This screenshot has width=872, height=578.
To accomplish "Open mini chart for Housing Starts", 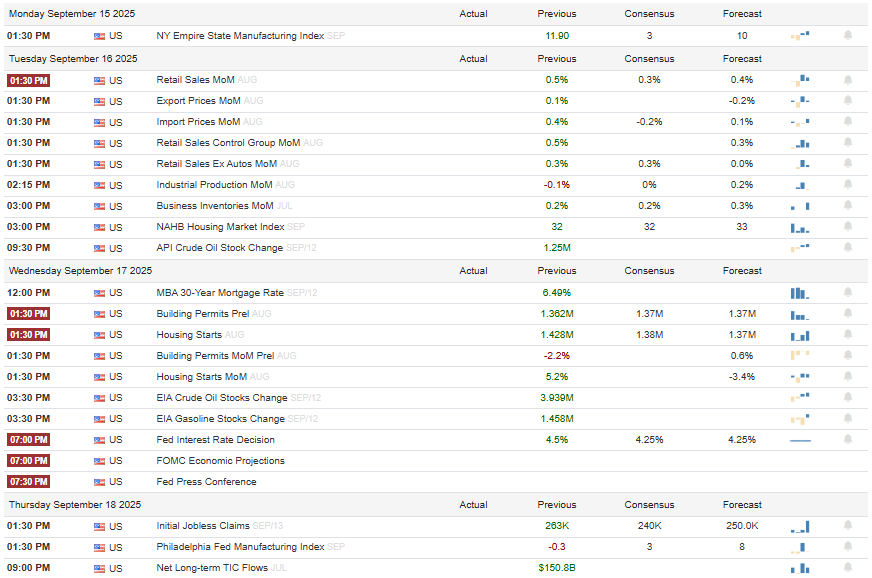I will click(x=800, y=335).
